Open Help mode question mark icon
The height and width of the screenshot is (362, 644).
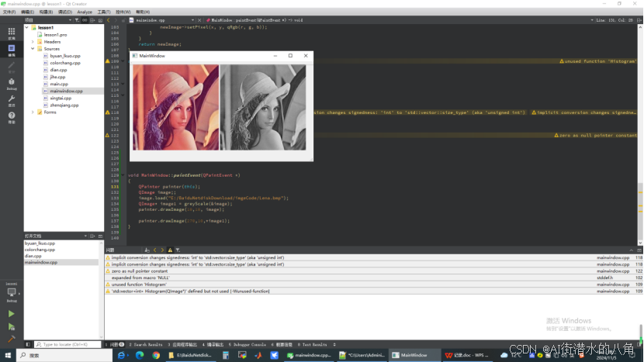coord(12,117)
